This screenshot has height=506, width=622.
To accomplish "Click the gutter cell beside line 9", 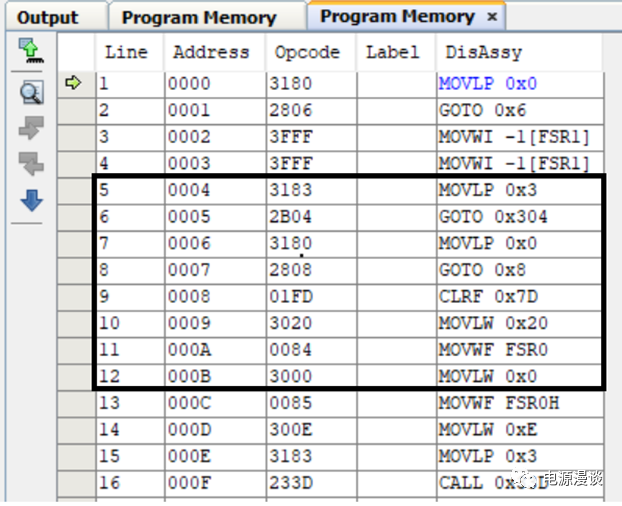I will point(75,297).
